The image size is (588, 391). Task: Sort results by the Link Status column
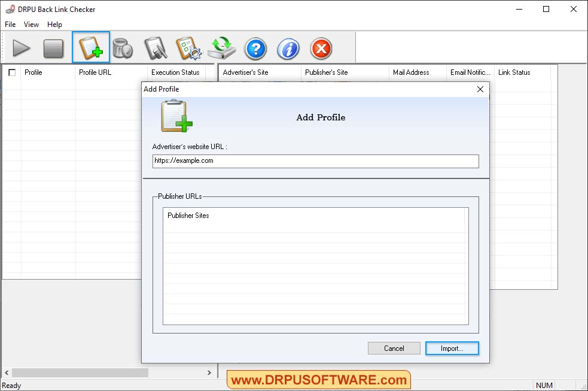[514, 72]
